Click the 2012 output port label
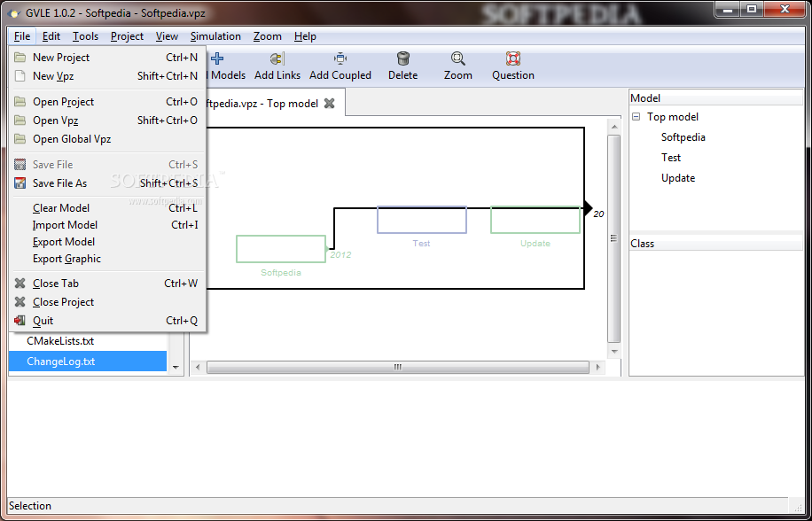The width and height of the screenshot is (812, 521). [x=340, y=254]
